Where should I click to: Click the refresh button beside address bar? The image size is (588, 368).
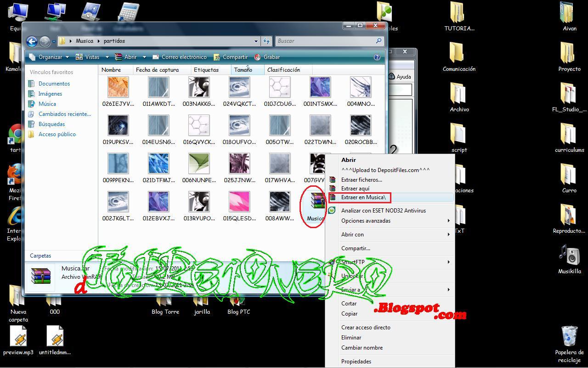266,41
